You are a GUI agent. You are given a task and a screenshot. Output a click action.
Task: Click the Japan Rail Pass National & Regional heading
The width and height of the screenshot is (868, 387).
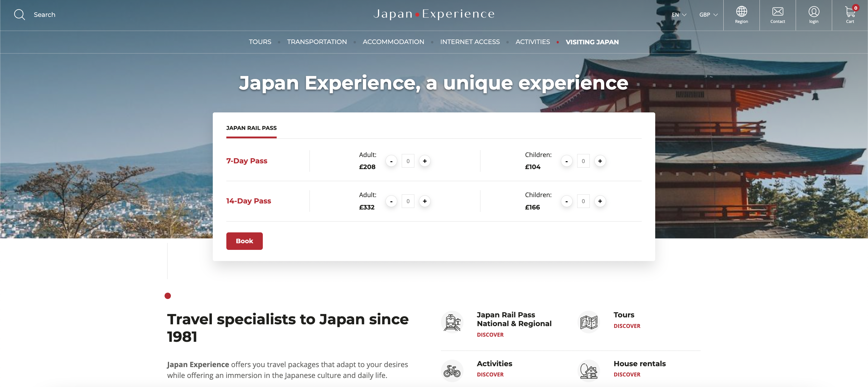click(514, 319)
